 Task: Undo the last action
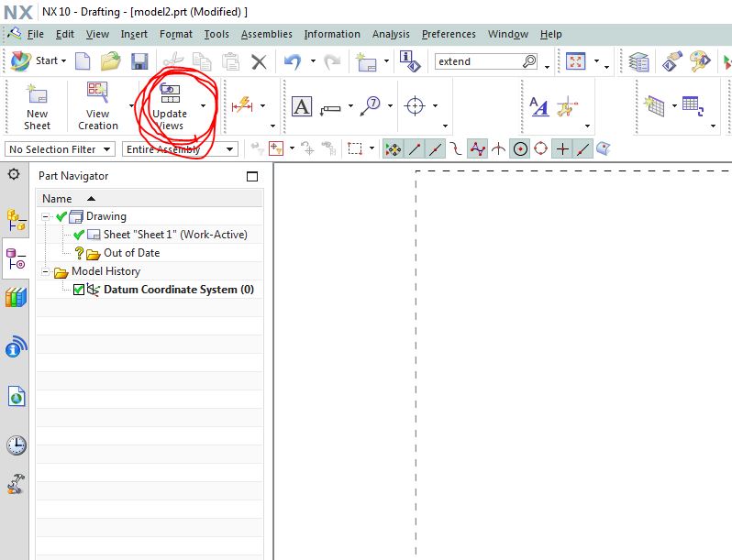tap(293, 61)
